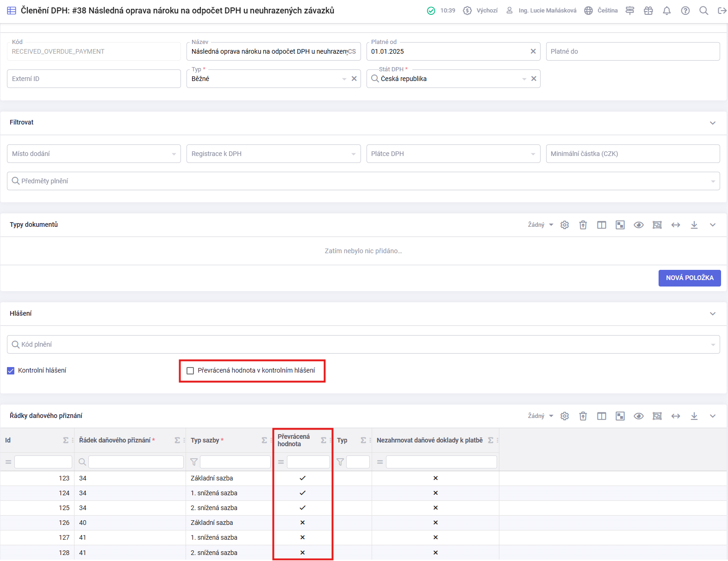Viewport: 728px width, 561px height.
Task: Click download icon in Řádky daňového přiznání
Action: 694,416
